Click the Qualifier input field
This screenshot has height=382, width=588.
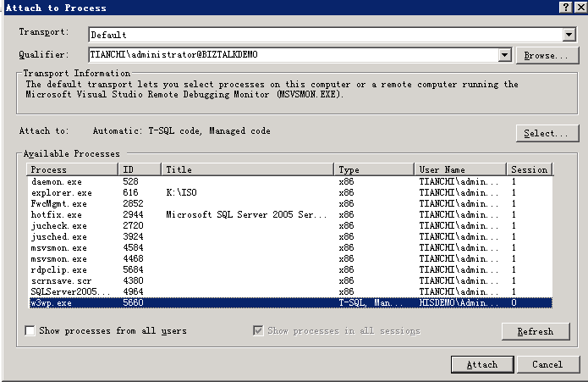coord(294,55)
